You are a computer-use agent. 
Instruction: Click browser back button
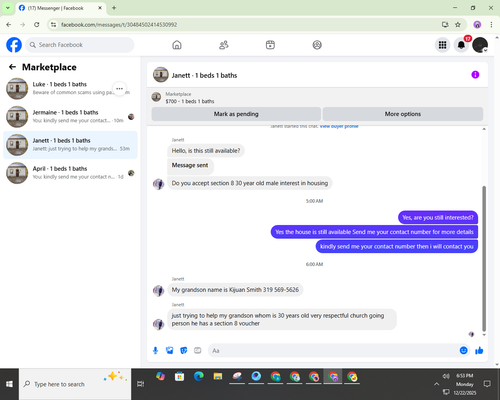pyautogui.click(x=9, y=25)
